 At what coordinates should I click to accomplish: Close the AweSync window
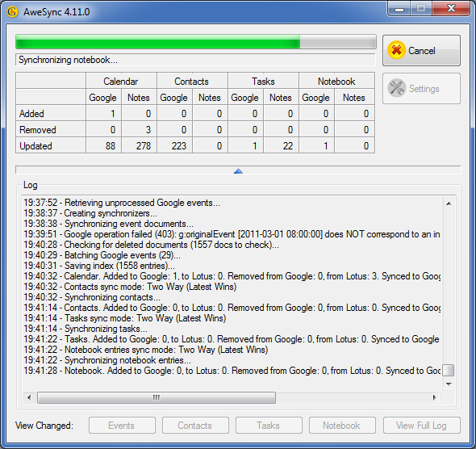click(451, 9)
